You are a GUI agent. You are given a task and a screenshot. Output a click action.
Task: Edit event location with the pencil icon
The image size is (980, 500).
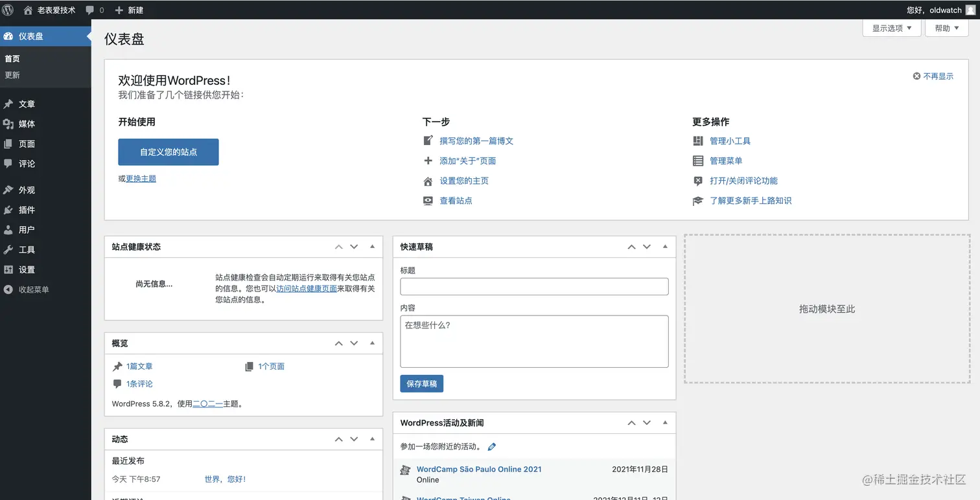pos(492,447)
